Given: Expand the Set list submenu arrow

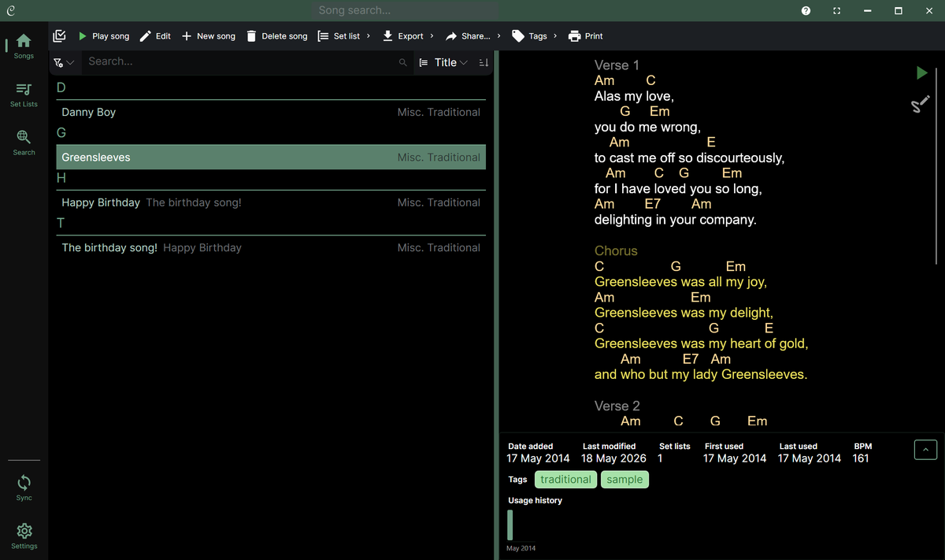Looking at the screenshot, I should (369, 36).
